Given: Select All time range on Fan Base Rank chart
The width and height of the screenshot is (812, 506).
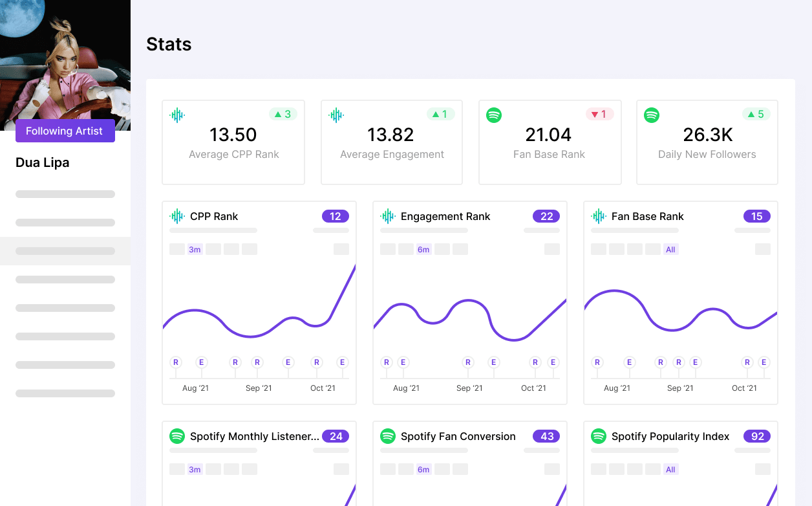Looking at the screenshot, I should click(670, 249).
